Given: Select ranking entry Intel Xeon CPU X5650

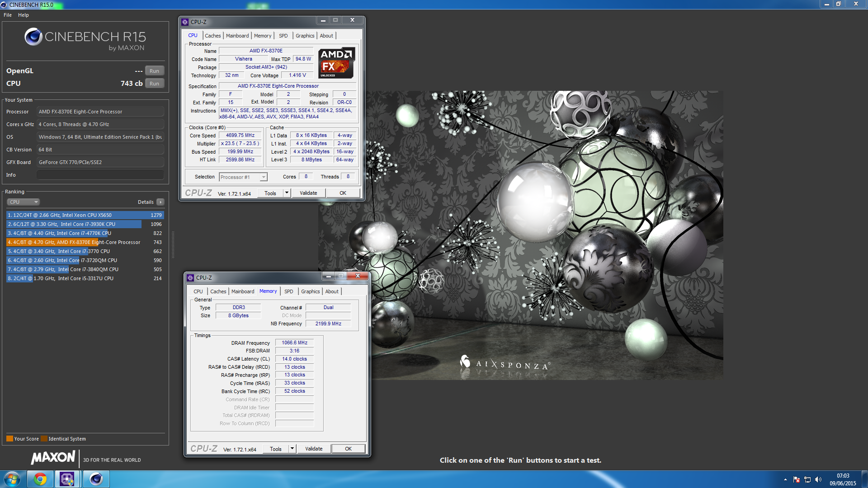Looking at the screenshot, I should [85, 215].
